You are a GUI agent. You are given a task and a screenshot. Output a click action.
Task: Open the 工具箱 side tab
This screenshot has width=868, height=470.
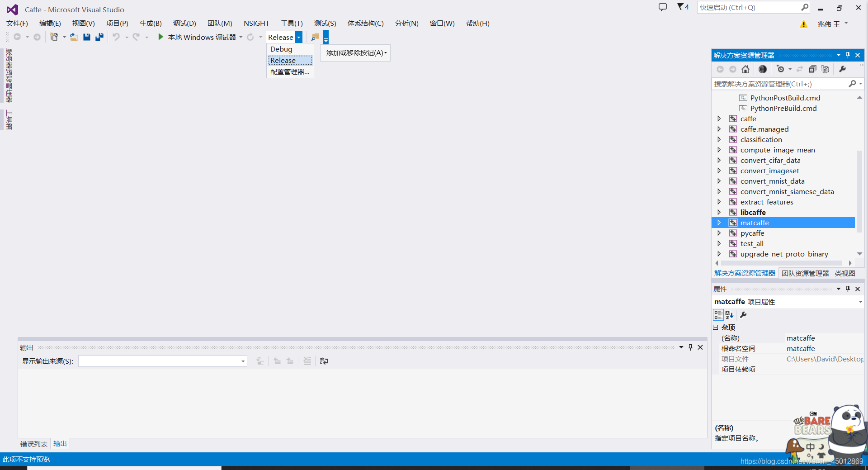point(9,119)
